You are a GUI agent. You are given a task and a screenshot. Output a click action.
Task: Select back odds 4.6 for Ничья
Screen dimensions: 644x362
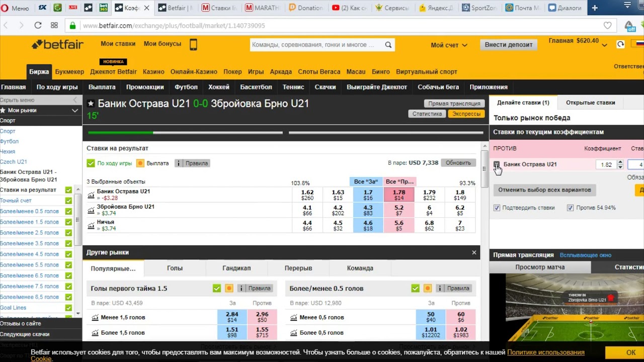368,225
